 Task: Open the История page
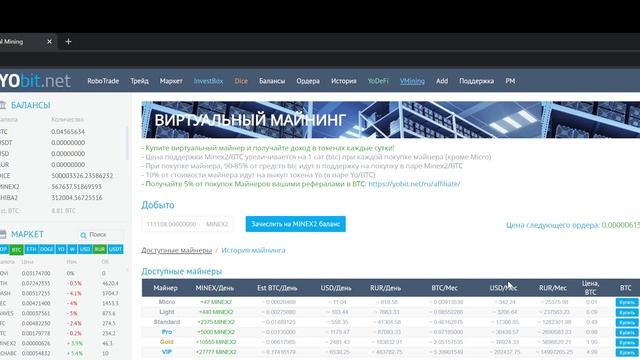pos(344,81)
